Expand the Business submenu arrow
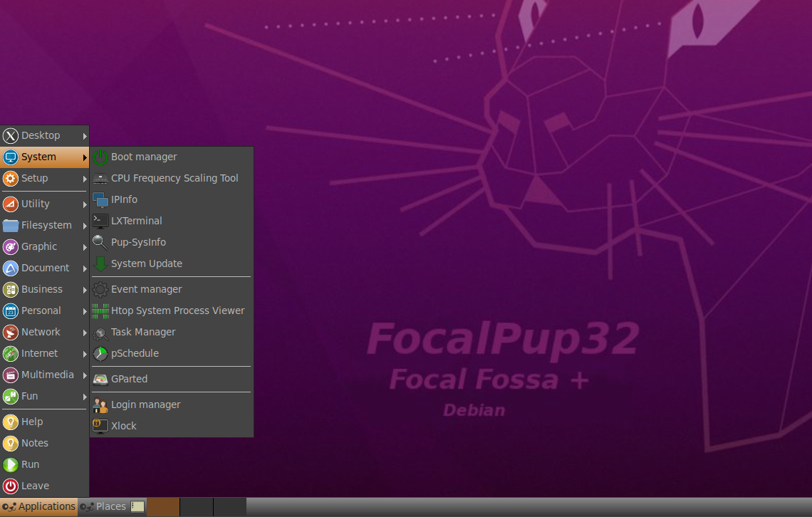 (x=85, y=290)
